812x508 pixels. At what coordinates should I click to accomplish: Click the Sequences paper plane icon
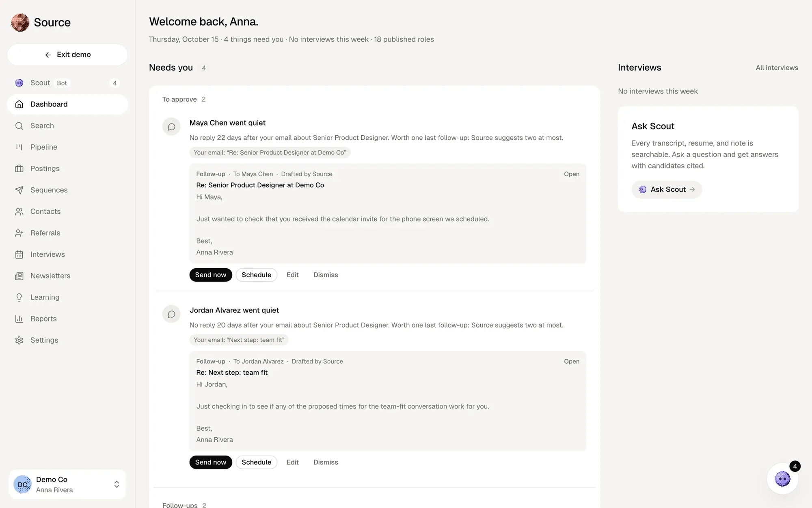pyautogui.click(x=19, y=190)
